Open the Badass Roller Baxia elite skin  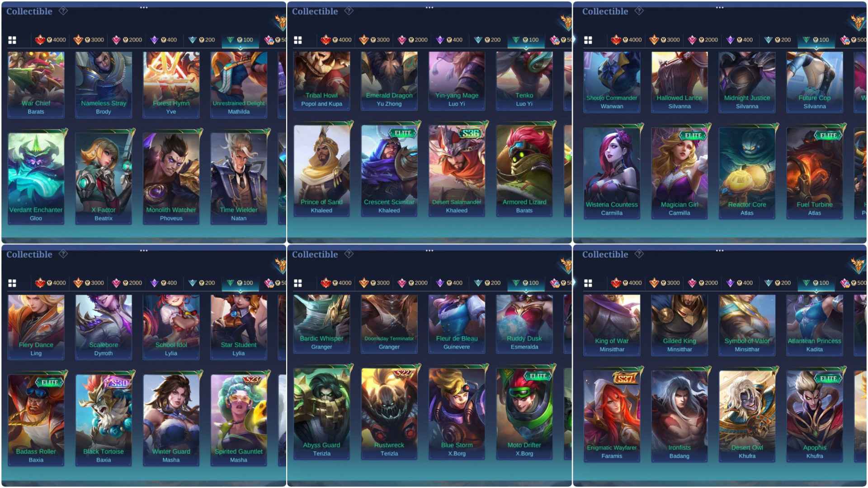(36, 420)
